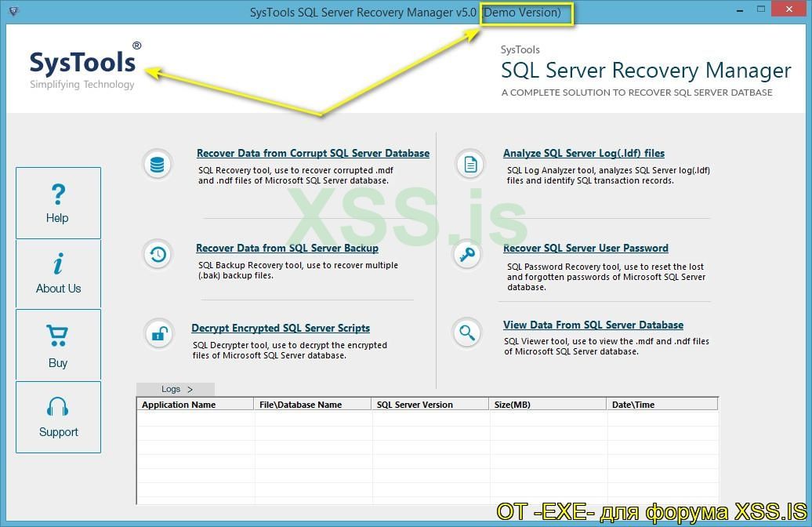Open Recover Data from SQL Server Backup link
The image size is (812, 527).
pyautogui.click(x=287, y=249)
